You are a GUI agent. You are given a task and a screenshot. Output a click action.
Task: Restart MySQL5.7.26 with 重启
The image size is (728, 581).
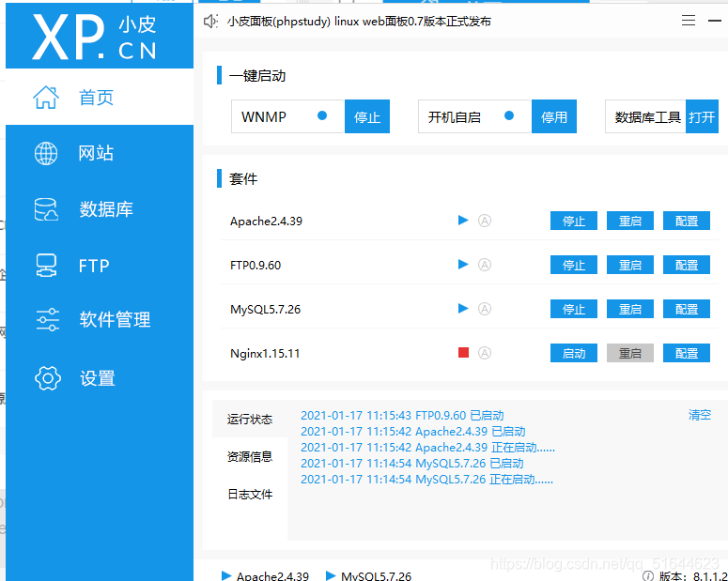point(630,309)
